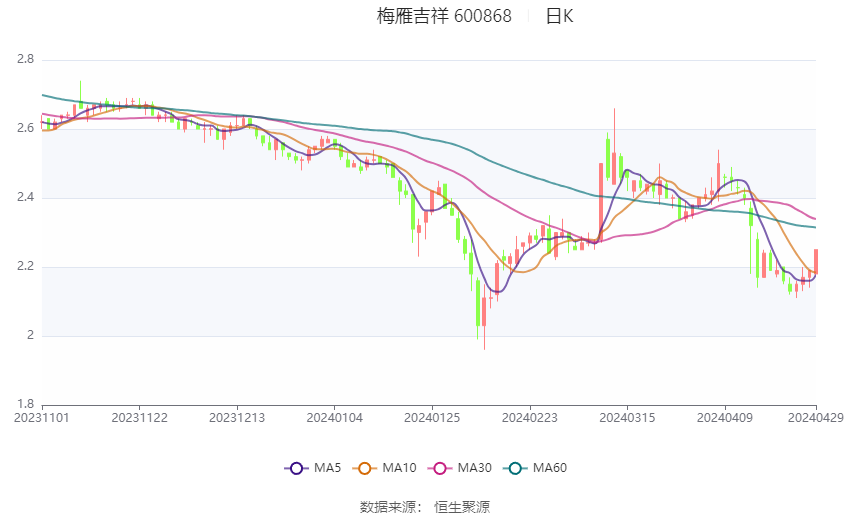Click the 20240104 x-axis date label
The height and width of the screenshot is (517, 850).
pyautogui.click(x=334, y=418)
